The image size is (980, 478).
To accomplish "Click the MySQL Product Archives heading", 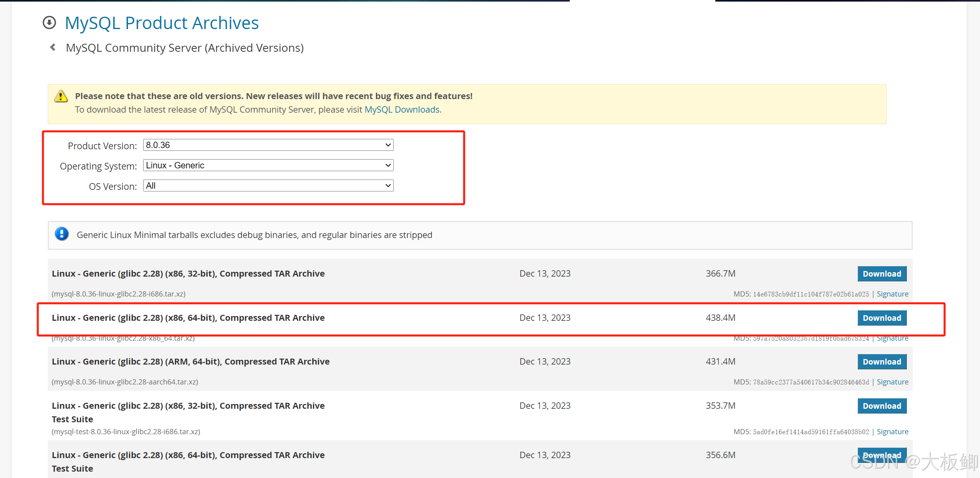I will (x=161, y=23).
